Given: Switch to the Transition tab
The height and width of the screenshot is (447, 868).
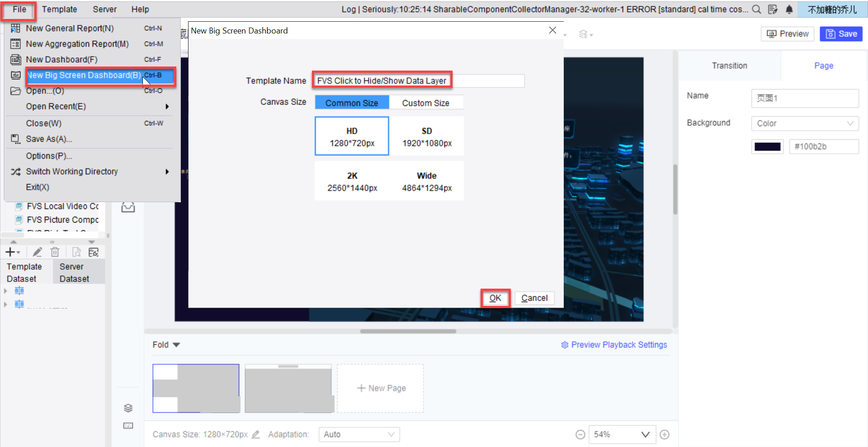Looking at the screenshot, I should pos(729,66).
